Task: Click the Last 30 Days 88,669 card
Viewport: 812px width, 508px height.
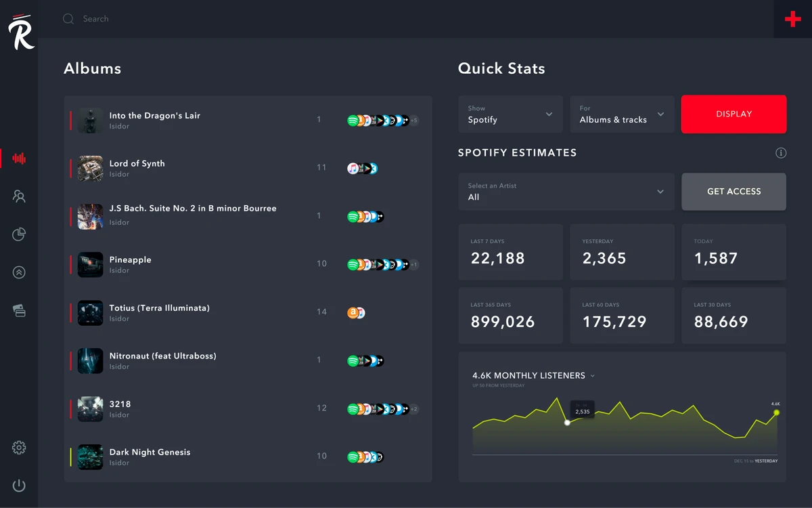Action: [734, 316]
